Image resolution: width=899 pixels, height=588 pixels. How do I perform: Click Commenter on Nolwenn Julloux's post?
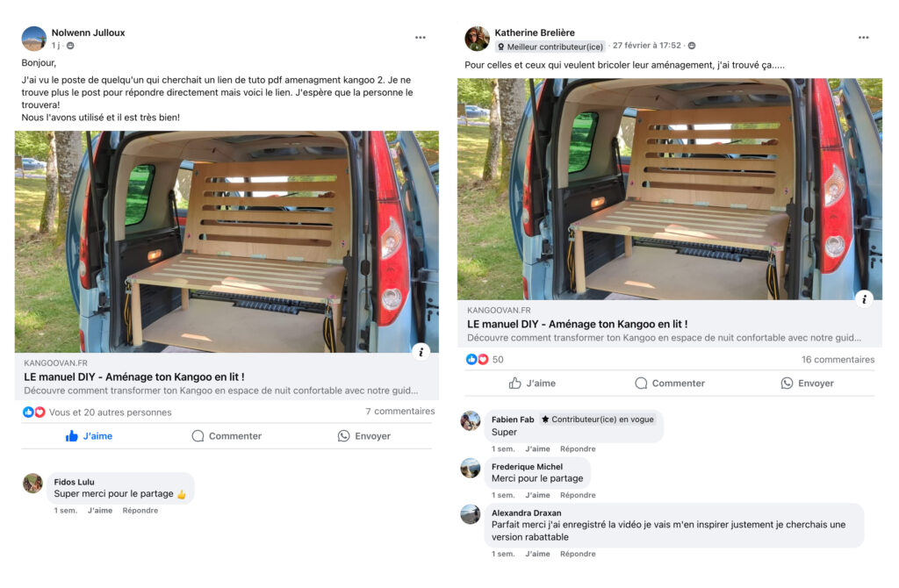pyautogui.click(x=227, y=436)
